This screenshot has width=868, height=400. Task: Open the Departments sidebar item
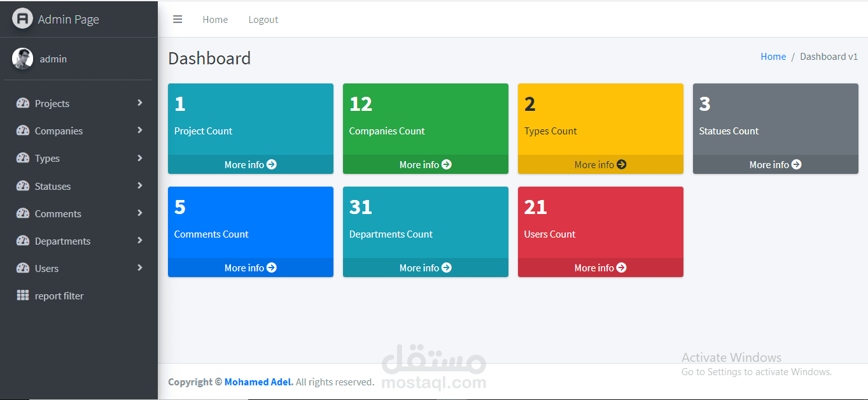click(x=79, y=241)
